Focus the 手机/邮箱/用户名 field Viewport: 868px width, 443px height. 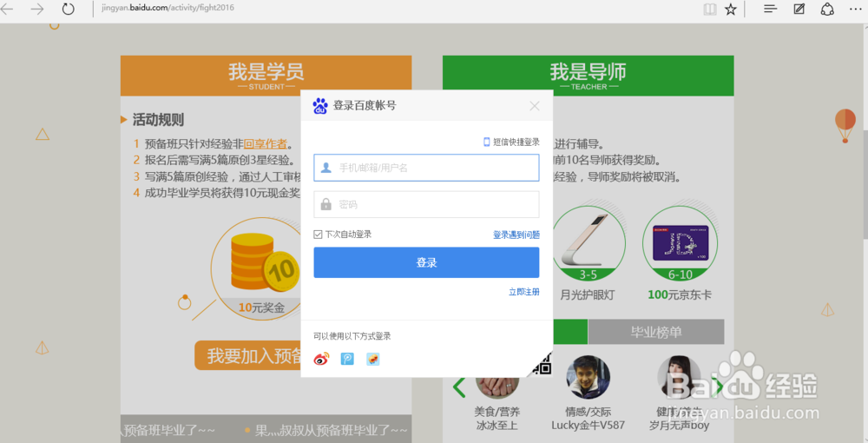[x=426, y=168]
